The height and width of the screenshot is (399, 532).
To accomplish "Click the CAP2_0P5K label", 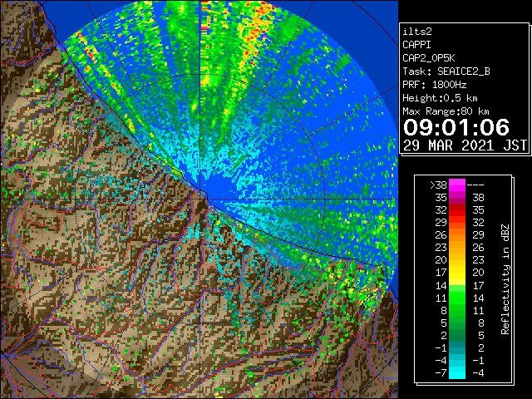I will (x=429, y=58).
